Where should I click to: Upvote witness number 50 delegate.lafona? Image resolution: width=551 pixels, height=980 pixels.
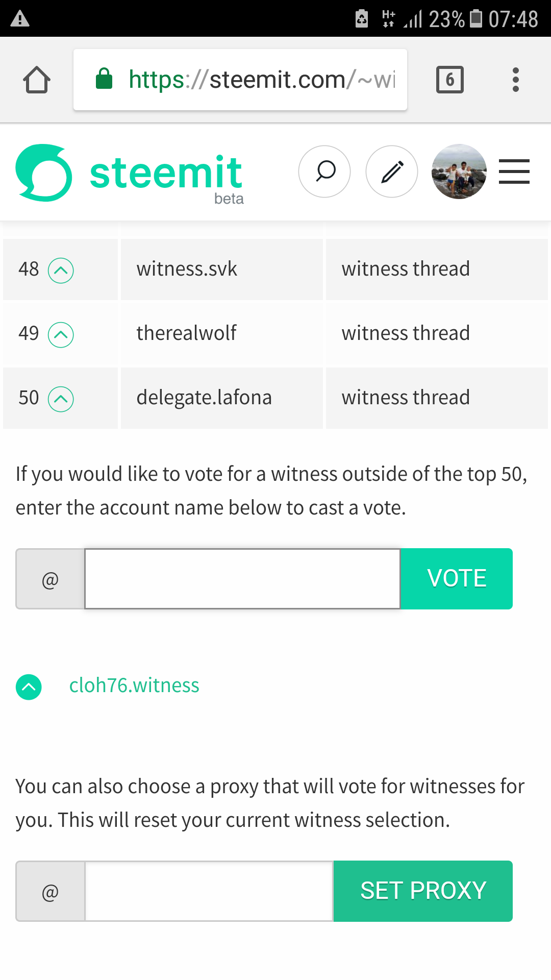click(x=61, y=399)
